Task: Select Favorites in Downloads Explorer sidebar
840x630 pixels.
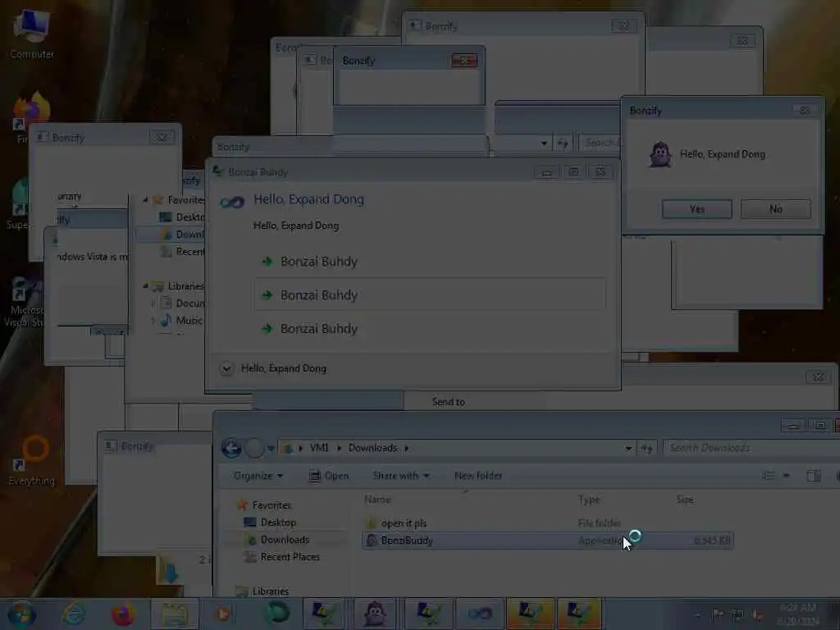Action: pos(272,505)
